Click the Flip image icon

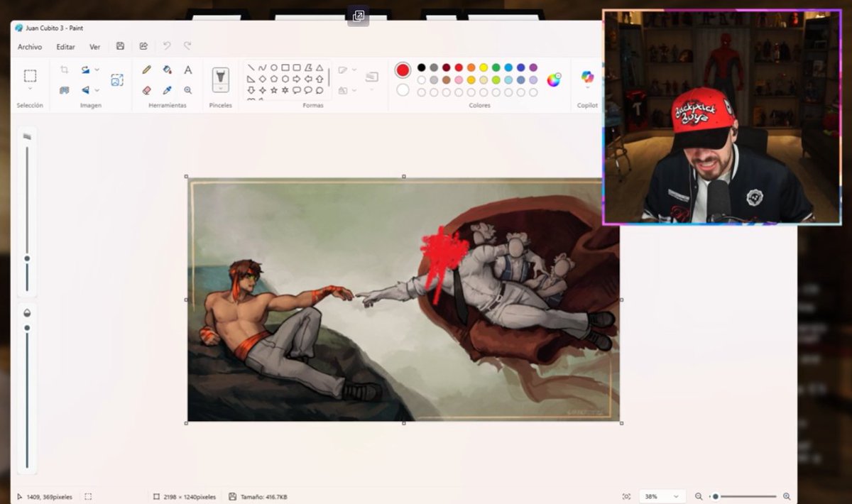86,90
